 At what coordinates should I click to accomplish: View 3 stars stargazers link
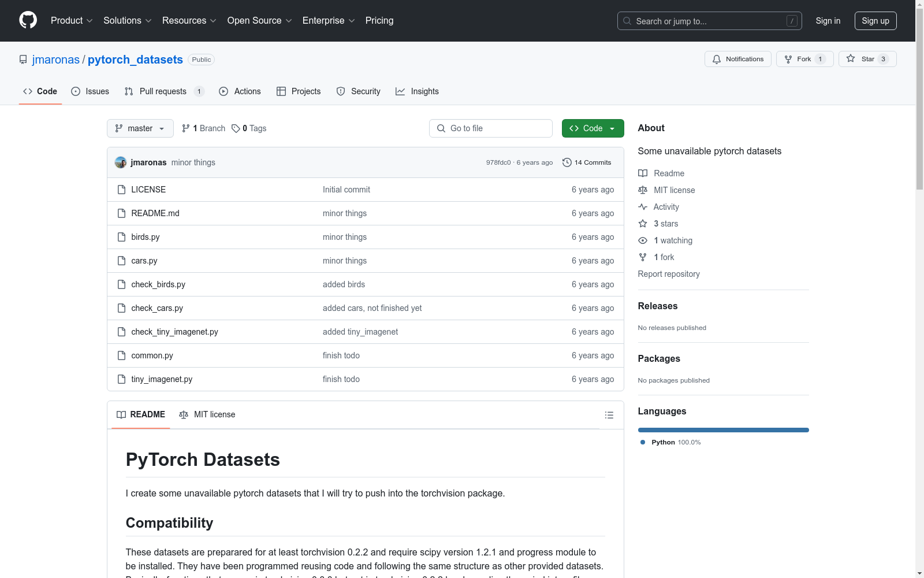658,224
